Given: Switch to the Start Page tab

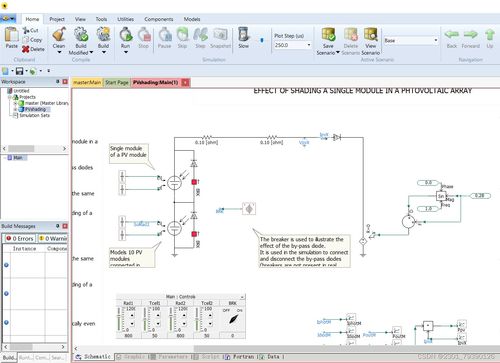Looking at the screenshot, I should point(117,82).
